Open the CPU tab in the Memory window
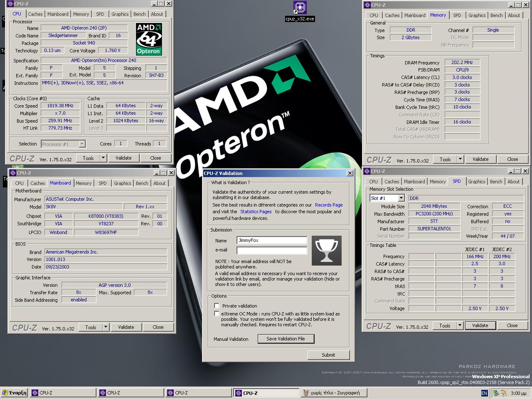The width and height of the screenshot is (532, 399). [374, 15]
